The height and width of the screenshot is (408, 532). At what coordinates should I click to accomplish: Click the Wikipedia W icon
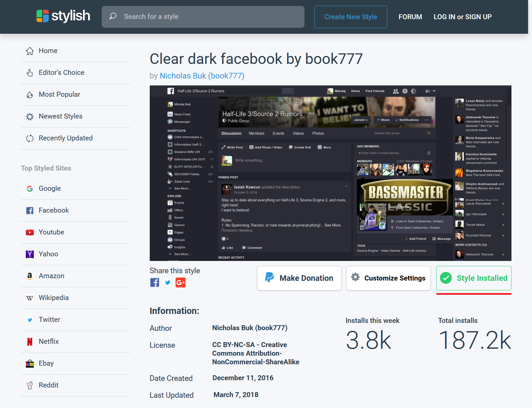30,298
